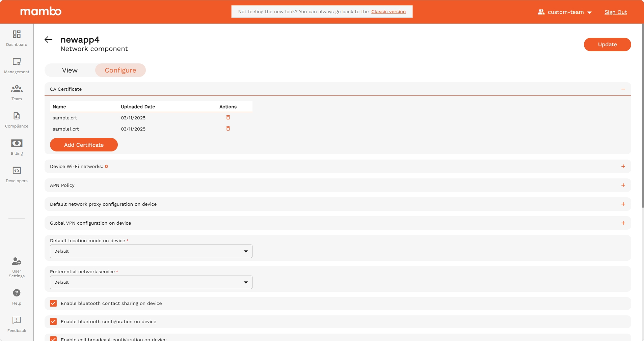Open the Compliance sidebar icon

17,116
